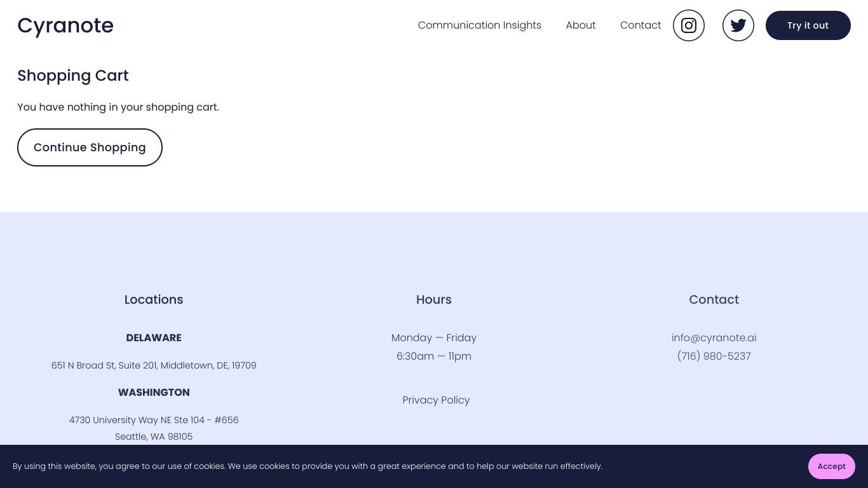Go to the About page
Image resolution: width=868 pixels, height=488 pixels.
click(x=581, y=25)
